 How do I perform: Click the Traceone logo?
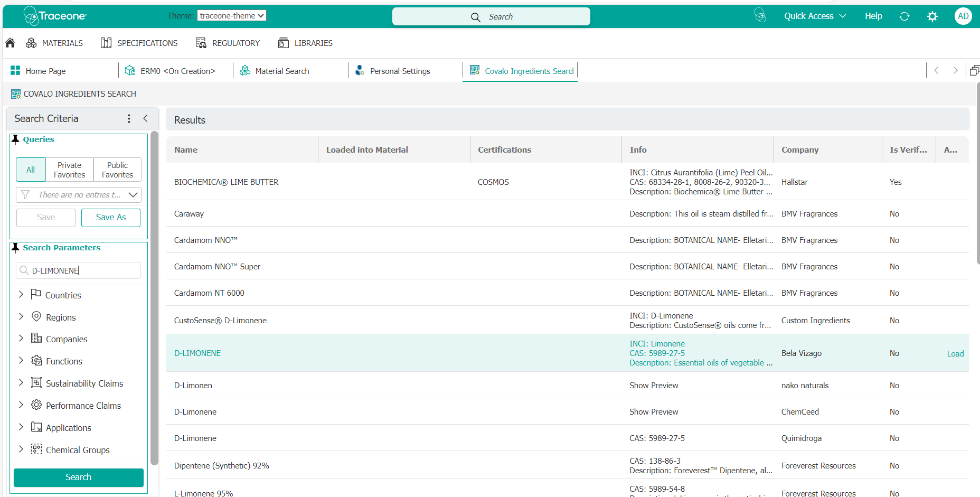tap(55, 16)
